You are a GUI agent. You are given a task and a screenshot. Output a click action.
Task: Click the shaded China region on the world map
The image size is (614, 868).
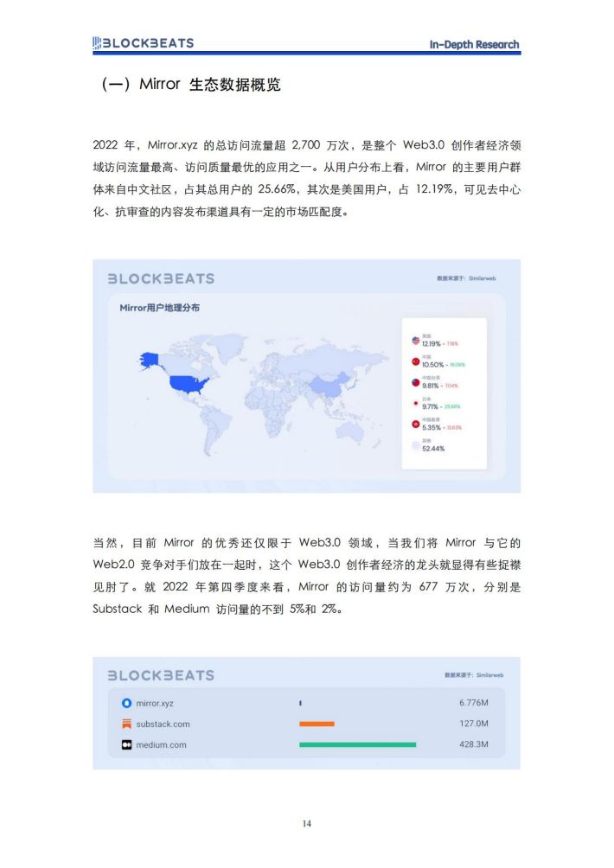(331, 384)
